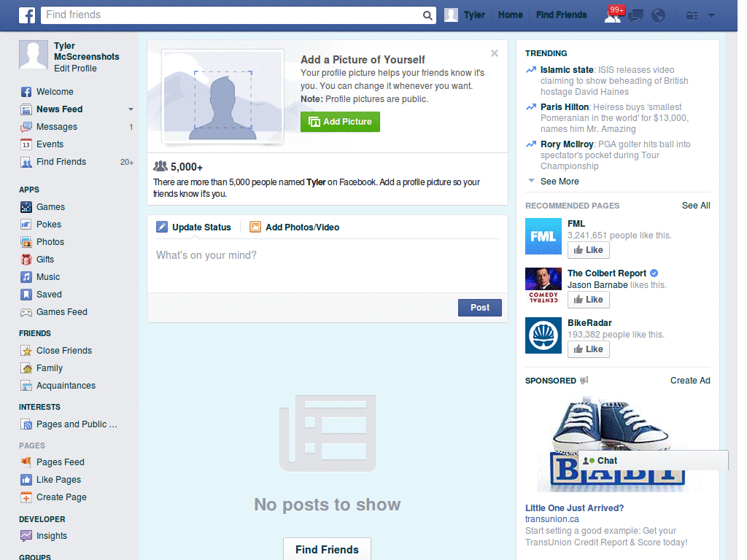
Task: Click See All recommended pages
Action: pos(695,206)
